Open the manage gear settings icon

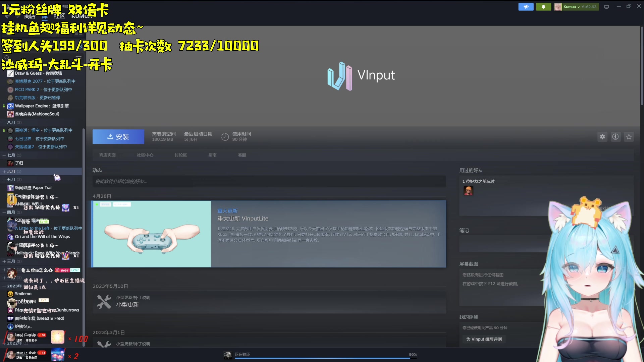tap(602, 137)
